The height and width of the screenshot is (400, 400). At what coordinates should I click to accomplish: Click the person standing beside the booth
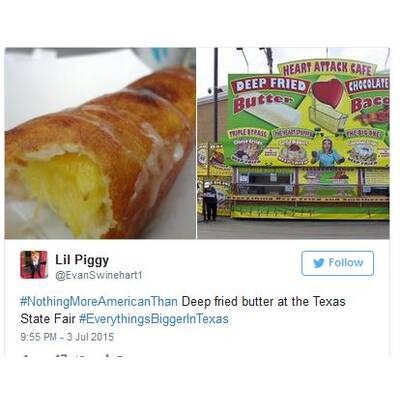pos(209,202)
